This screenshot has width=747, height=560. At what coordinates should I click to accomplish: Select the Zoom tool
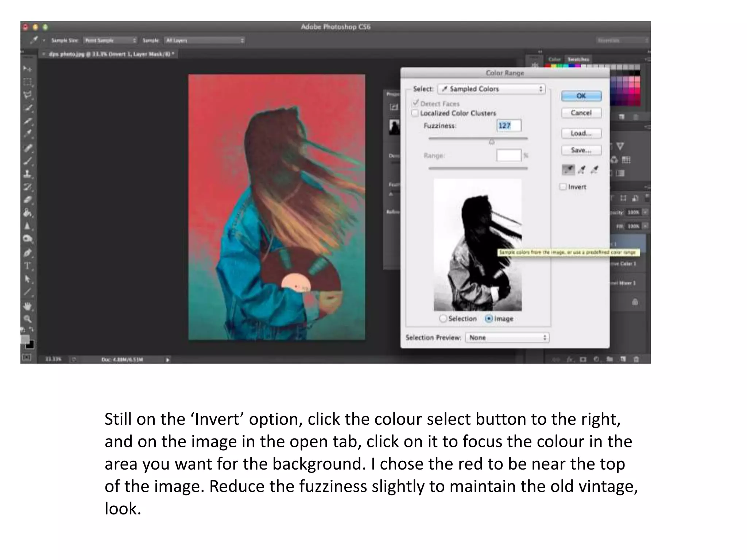point(27,319)
